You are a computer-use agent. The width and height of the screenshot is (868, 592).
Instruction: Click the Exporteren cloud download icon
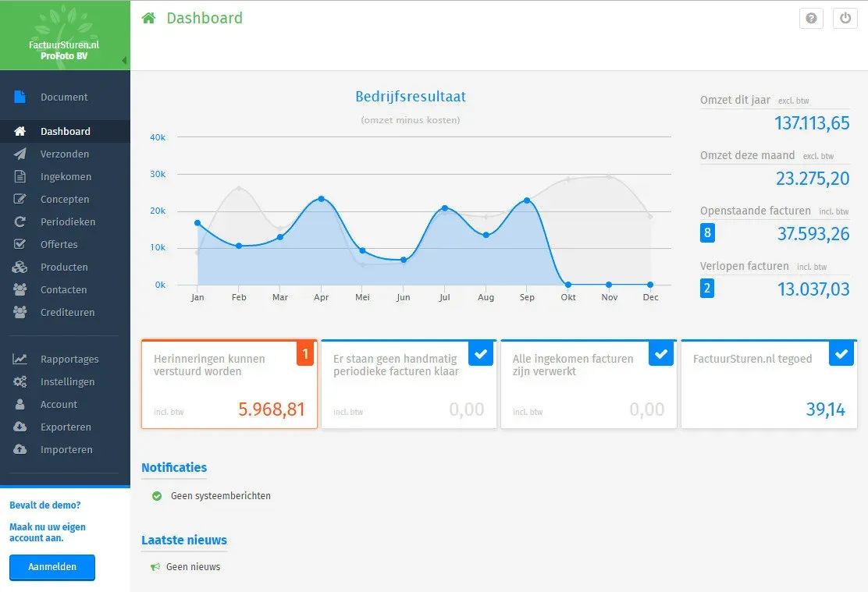20,427
